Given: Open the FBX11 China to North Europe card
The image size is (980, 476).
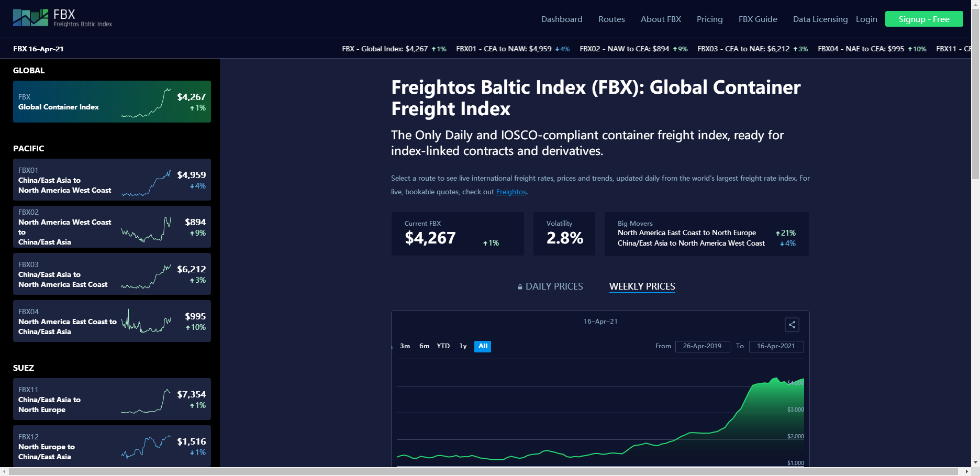Looking at the screenshot, I should 112,399.
